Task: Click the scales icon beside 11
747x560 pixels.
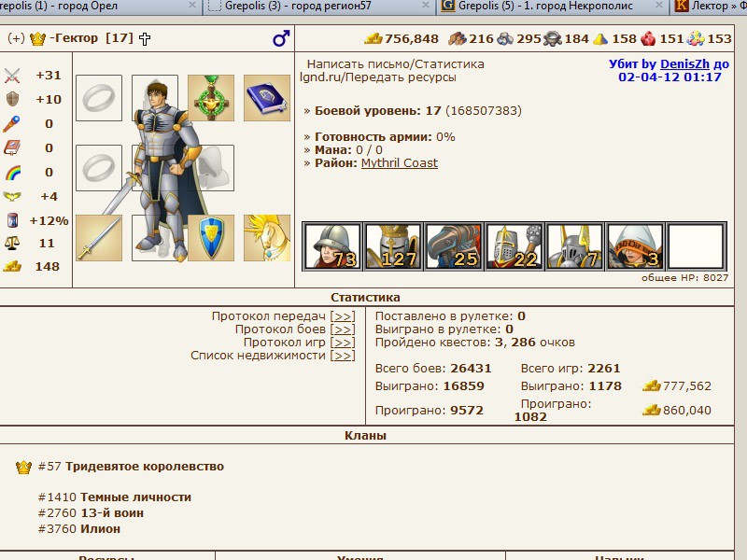Action: [12, 243]
